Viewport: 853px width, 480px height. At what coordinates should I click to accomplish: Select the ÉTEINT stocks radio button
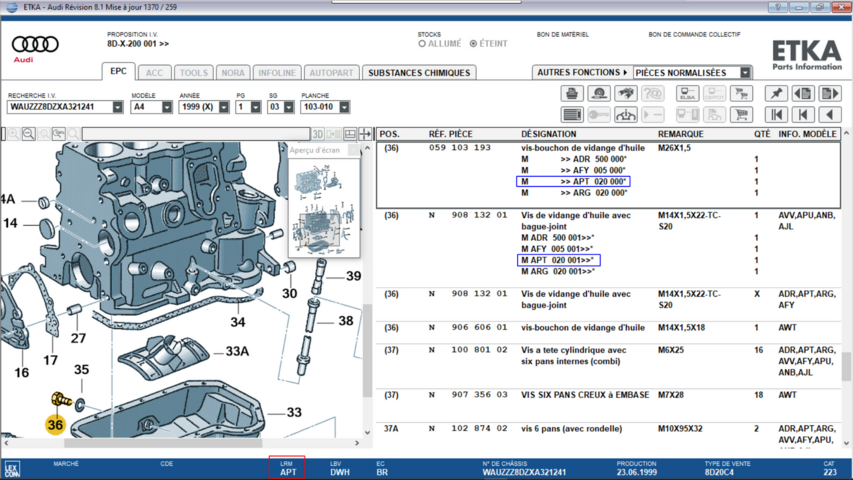(x=473, y=44)
